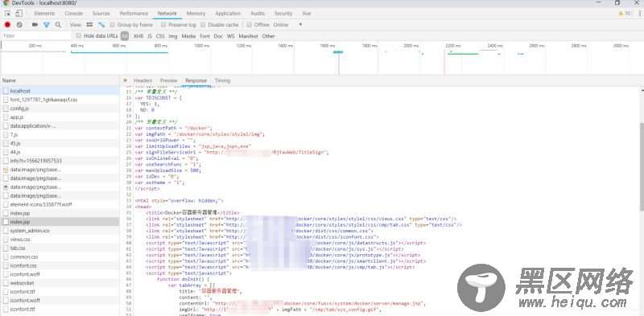Screen dimensions: 644x316
Task: Open the Online throttling dropdown
Action: click(x=287, y=25)
